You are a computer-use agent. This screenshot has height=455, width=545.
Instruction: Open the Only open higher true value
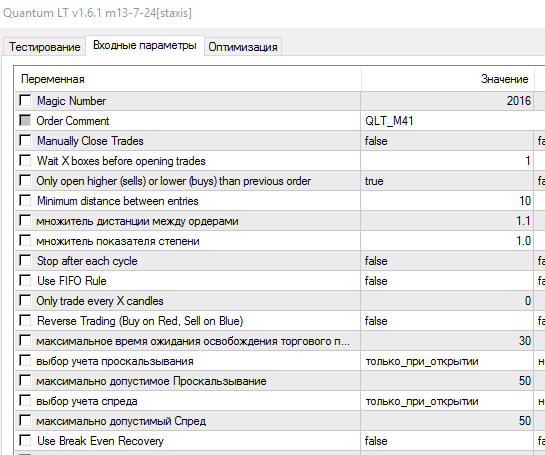tap(447, 181)
